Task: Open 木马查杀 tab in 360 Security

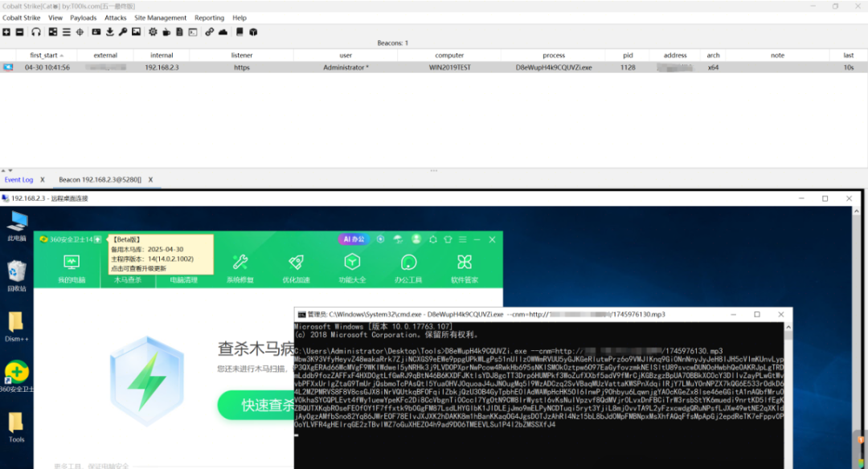Action: click(x=128, y=279)
